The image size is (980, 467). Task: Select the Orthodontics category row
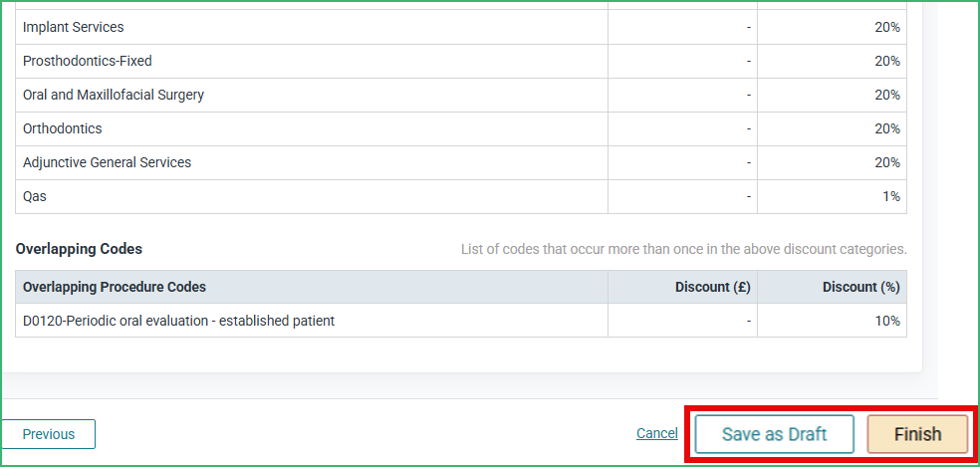pos(461,128)
